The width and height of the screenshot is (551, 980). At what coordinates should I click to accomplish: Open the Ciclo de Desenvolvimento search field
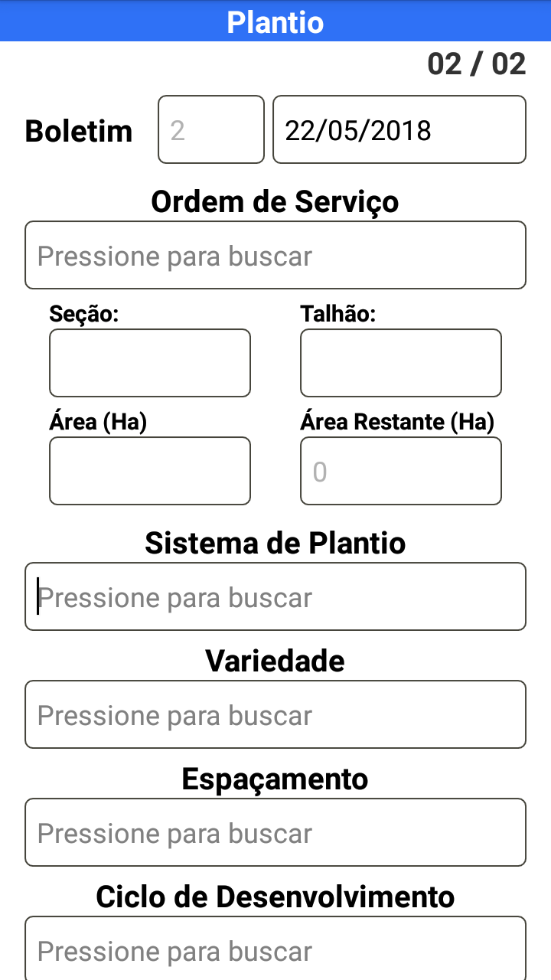tap(275, 949)
